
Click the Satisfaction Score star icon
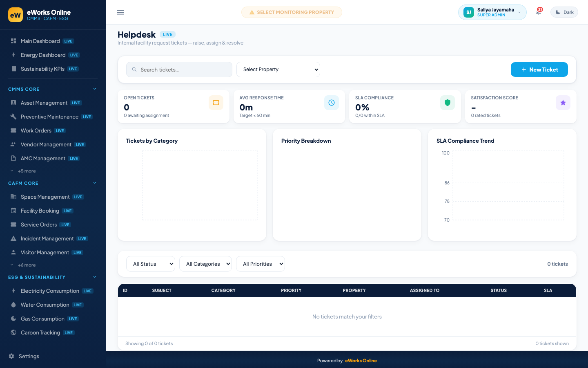click(563, 103)
